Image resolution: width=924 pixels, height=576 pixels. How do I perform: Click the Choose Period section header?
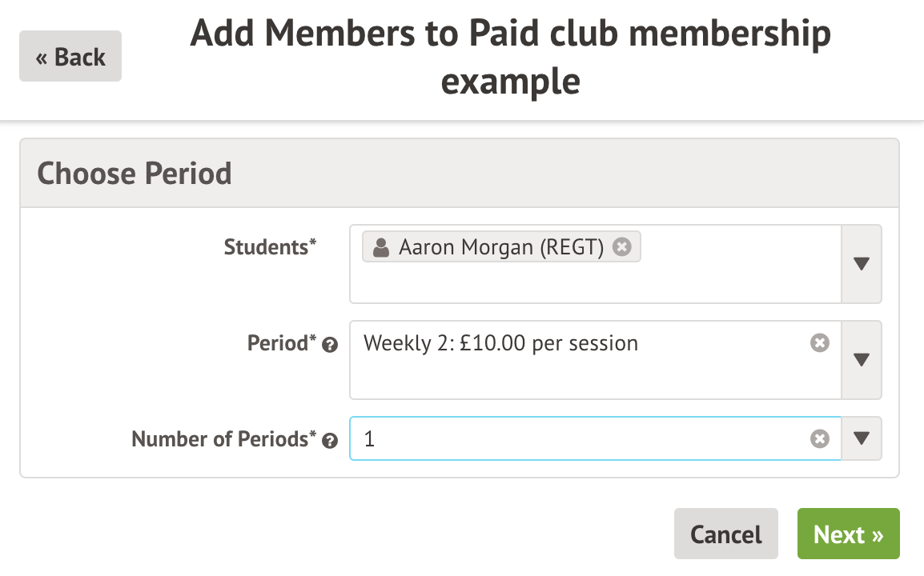pyautogui.click(x=135, y=174)
